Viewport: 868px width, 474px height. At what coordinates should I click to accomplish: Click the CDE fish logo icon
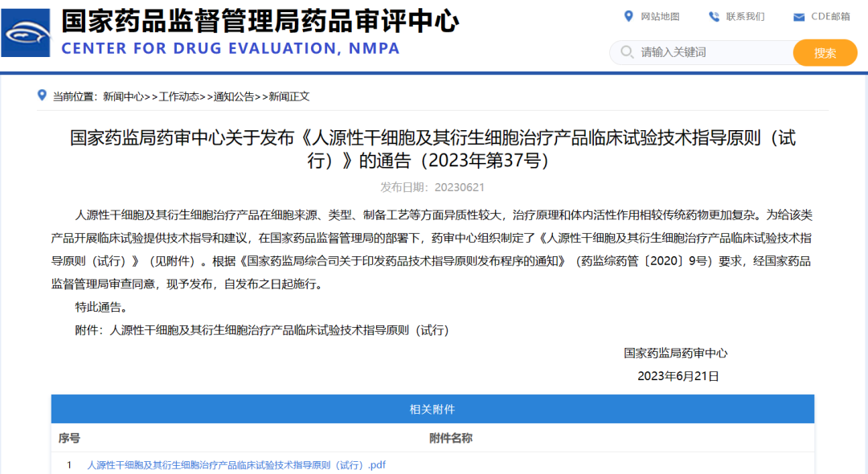point(26,33)
